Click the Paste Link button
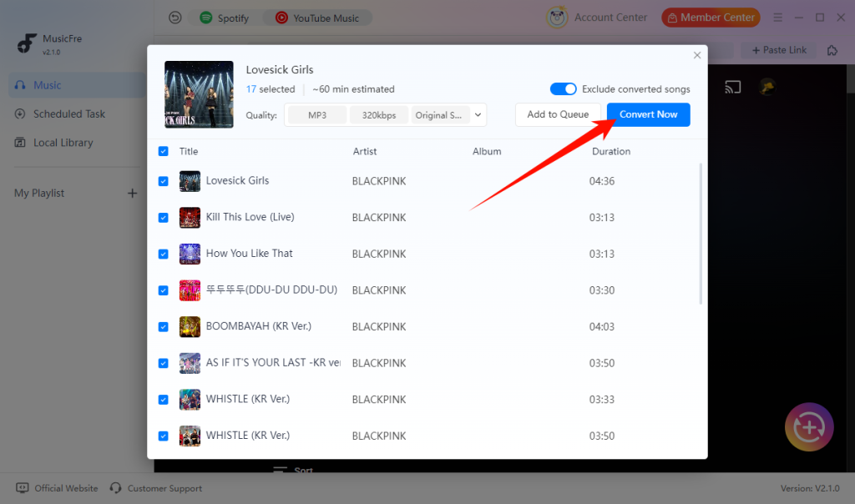The height and width of the screenshot is (504, 855). coord(779,50)
